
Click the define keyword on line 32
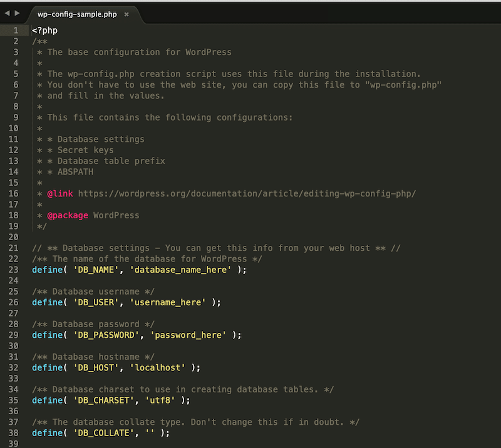(x=48, y=368)
